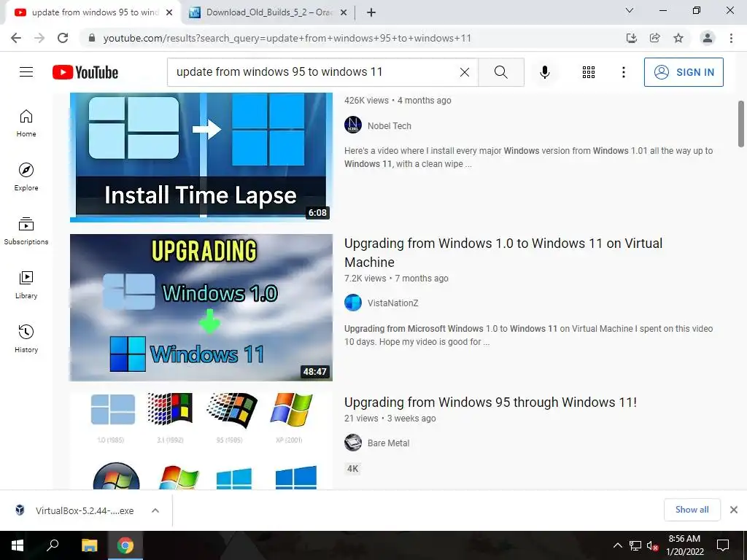Bookmark this page with the star icon
Image resolution: width=747 pixels, height=560 pixels.
[x=678, y=38]
